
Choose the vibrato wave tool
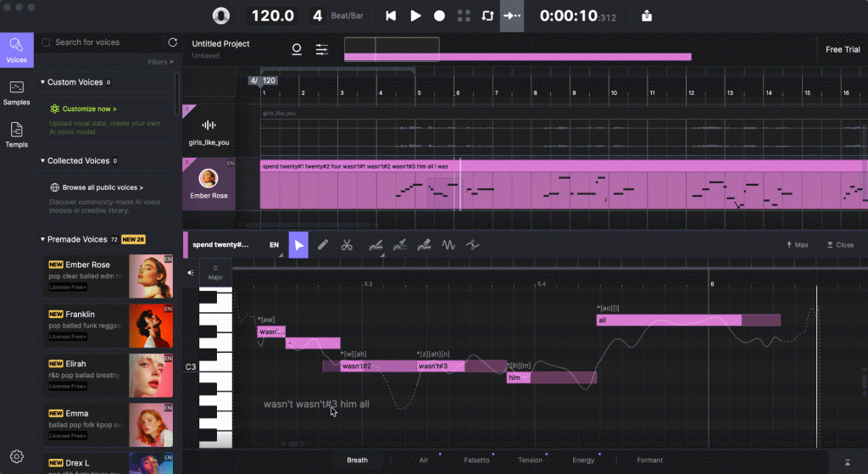click(448, 245)
